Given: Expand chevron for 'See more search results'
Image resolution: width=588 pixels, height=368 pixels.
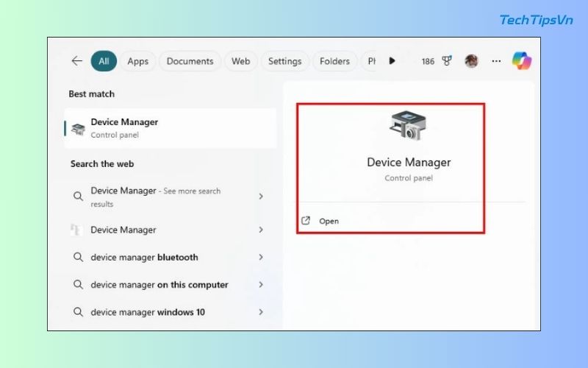Looking at the screenshot, I should (x=261, y=196).
